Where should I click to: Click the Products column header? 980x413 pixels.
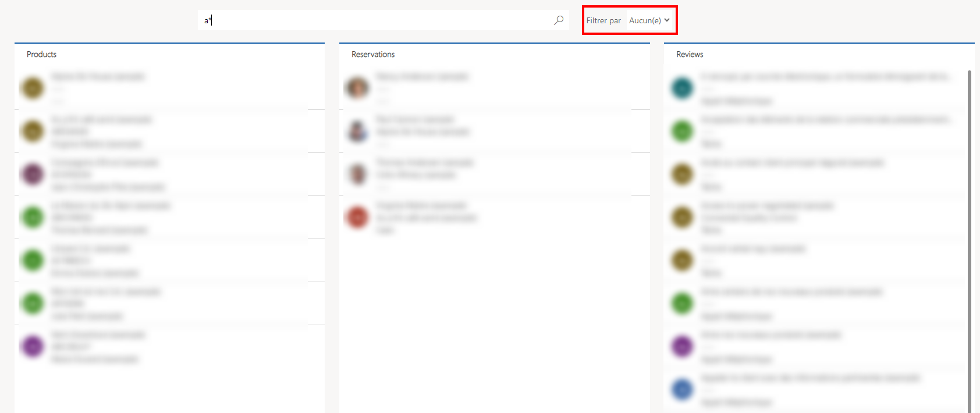tap(41, 54)
